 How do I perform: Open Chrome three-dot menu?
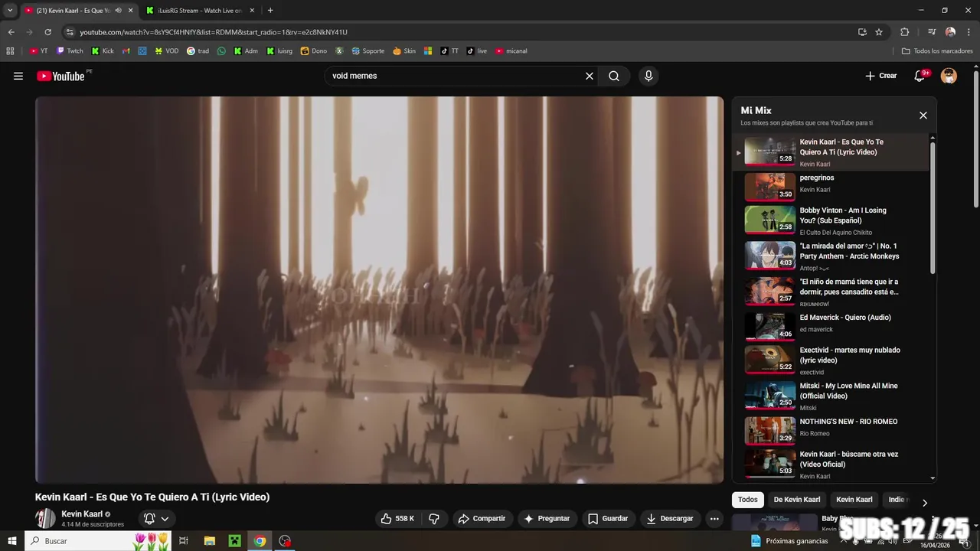click(x=969, y=32)
